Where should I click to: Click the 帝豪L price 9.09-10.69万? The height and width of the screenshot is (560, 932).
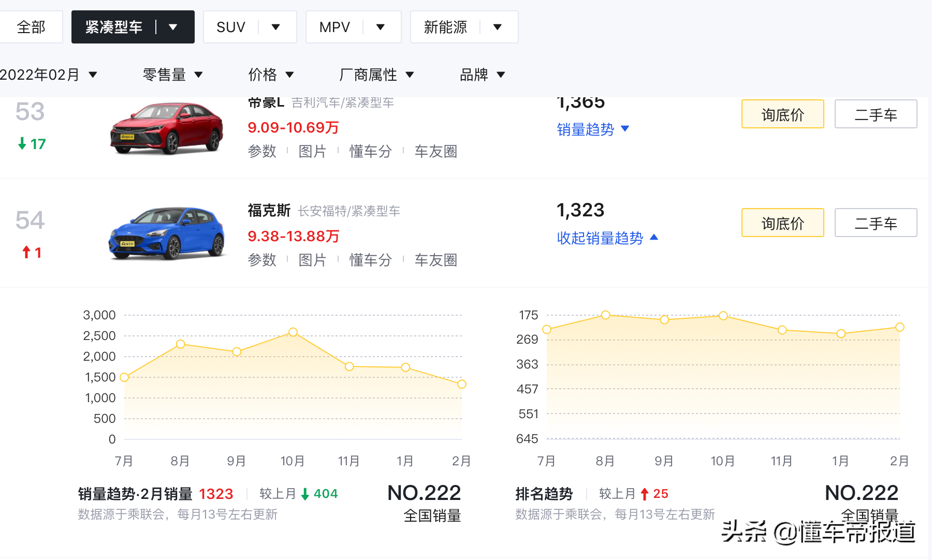coord(293,128)
